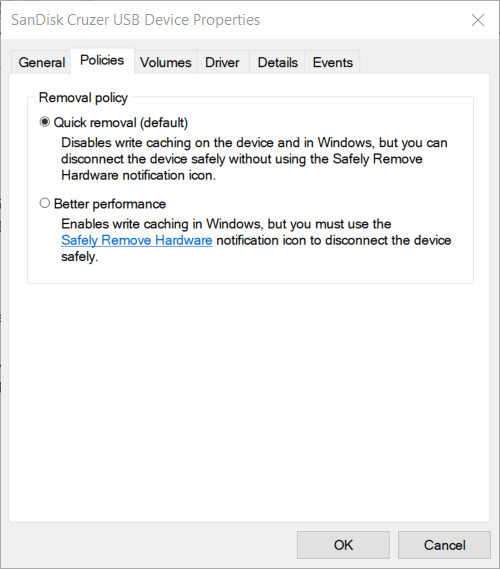
Task: Click the 'Disables write caching' description text
Action: click(254, 159)
